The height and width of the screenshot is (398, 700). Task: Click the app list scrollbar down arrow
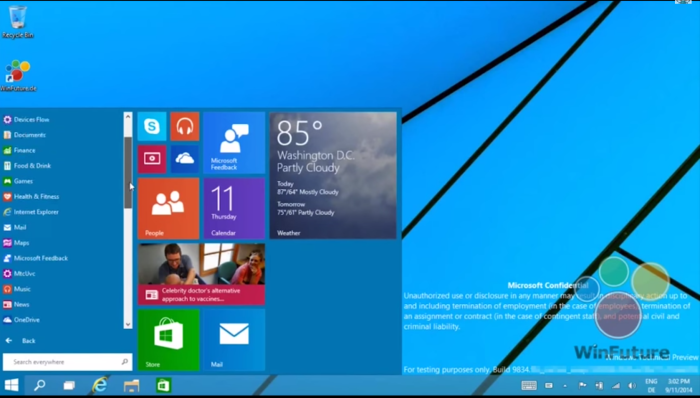(128, 324)
